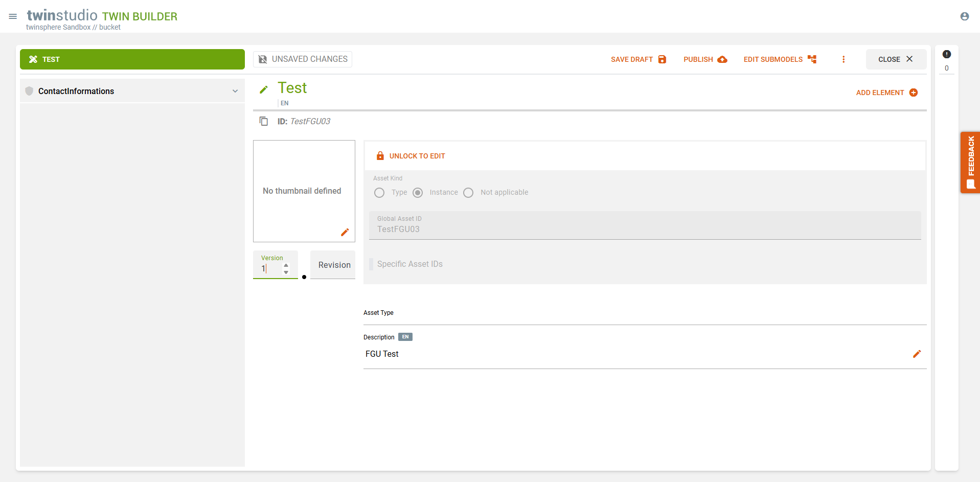Open the three-dot more options menu

tap(844, 59)
